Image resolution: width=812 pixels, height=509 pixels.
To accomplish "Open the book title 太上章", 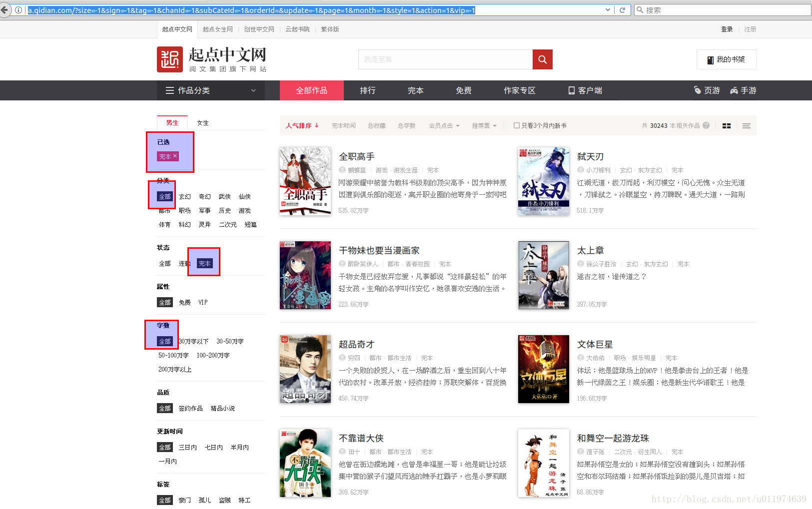I will coord(591,251).
